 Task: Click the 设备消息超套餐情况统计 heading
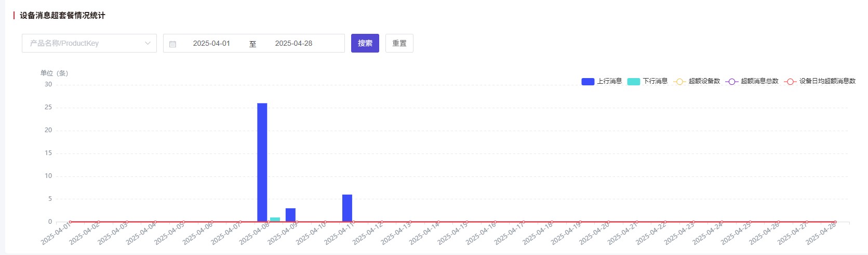point(62,16)
